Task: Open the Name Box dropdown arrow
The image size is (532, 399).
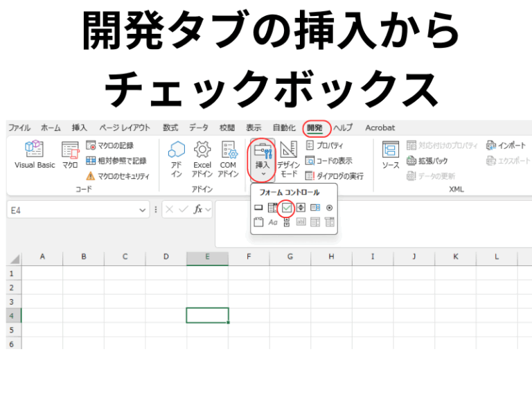Action: (143, 209)
